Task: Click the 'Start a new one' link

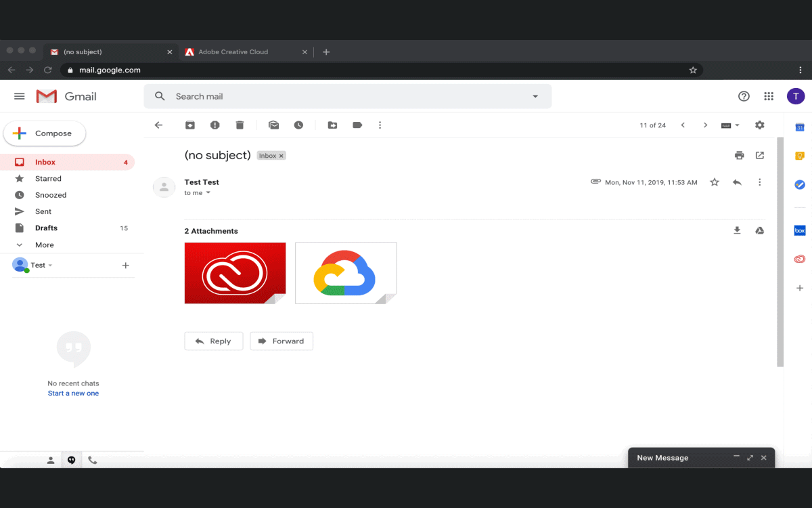Action: 73,393
